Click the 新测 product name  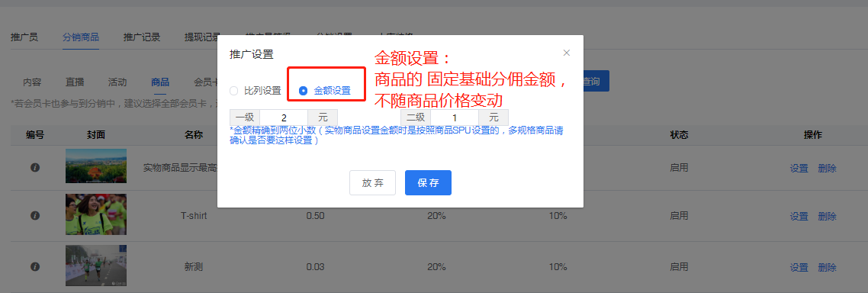click(194, 266)
